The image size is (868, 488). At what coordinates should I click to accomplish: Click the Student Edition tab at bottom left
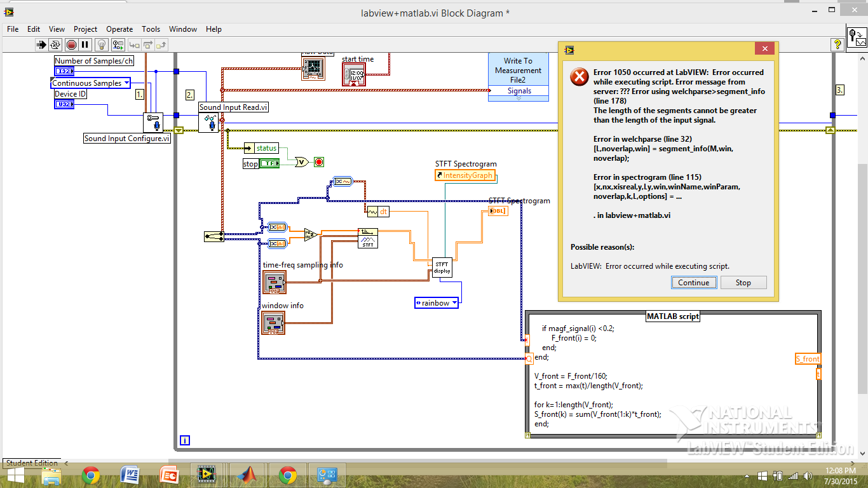click(32, 463)
